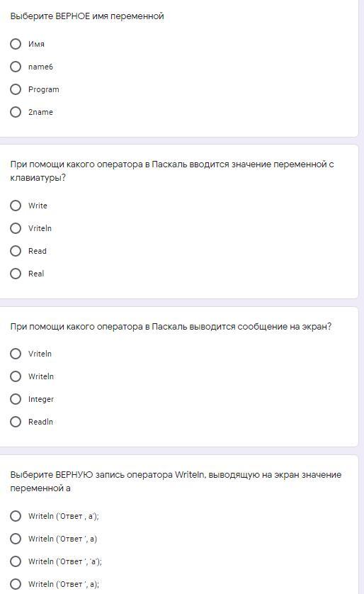Select Writeln ('Ответ ', a); with semicolon

(16, 584)
